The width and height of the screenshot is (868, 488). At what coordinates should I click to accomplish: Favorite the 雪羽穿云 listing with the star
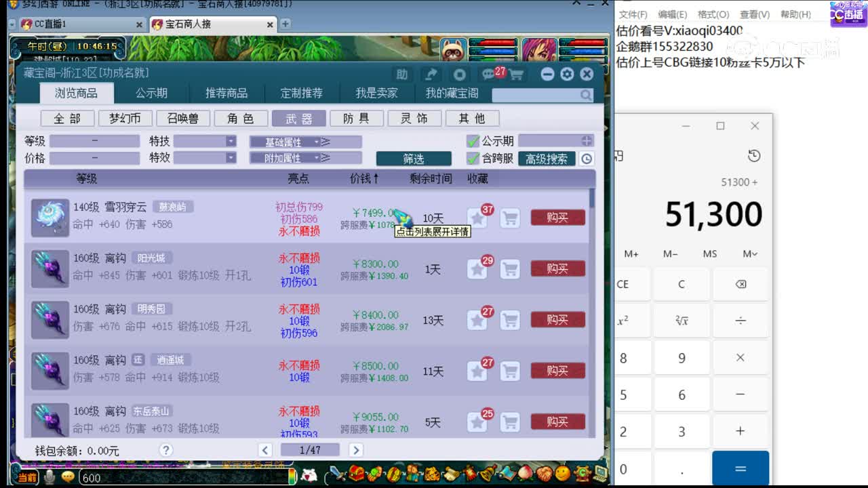pyautogui.click(x=477, y=217)
